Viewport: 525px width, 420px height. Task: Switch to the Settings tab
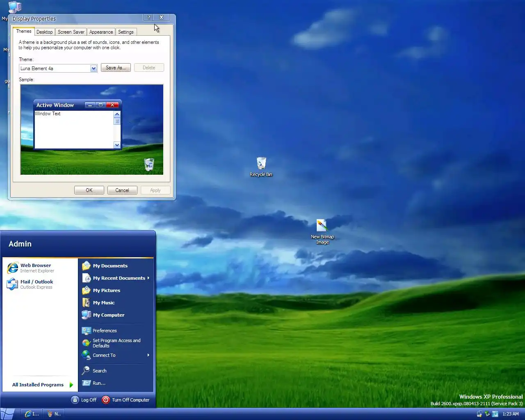tap(126, 32)
